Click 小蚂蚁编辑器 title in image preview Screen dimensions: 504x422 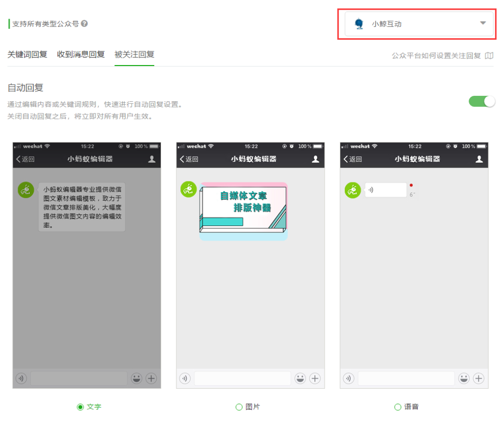tap(254, 159)
